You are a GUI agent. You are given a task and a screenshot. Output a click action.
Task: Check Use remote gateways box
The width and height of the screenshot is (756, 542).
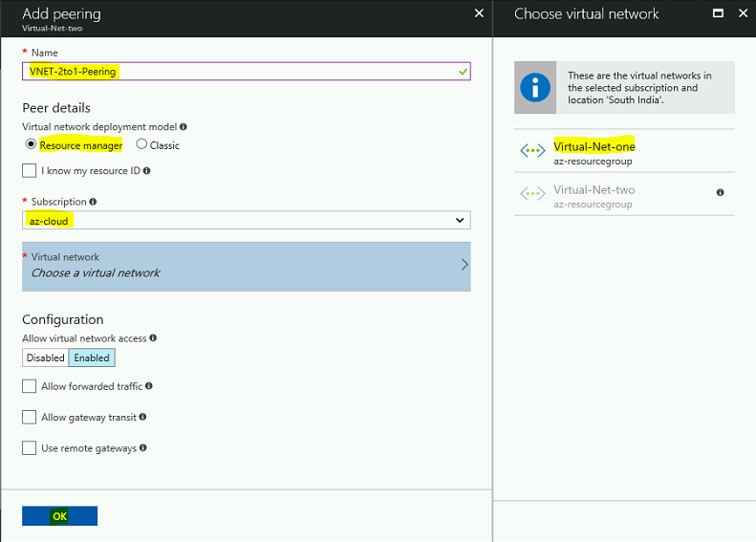click(29, 448)
